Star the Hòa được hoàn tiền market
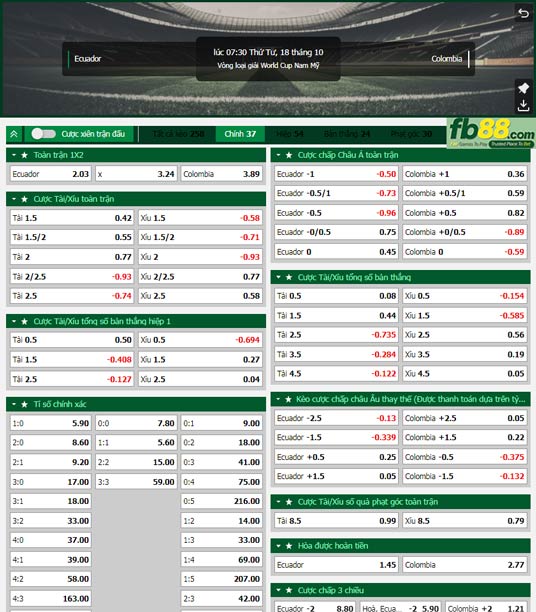Screen dimensions: 536x612 click(289, 546)
